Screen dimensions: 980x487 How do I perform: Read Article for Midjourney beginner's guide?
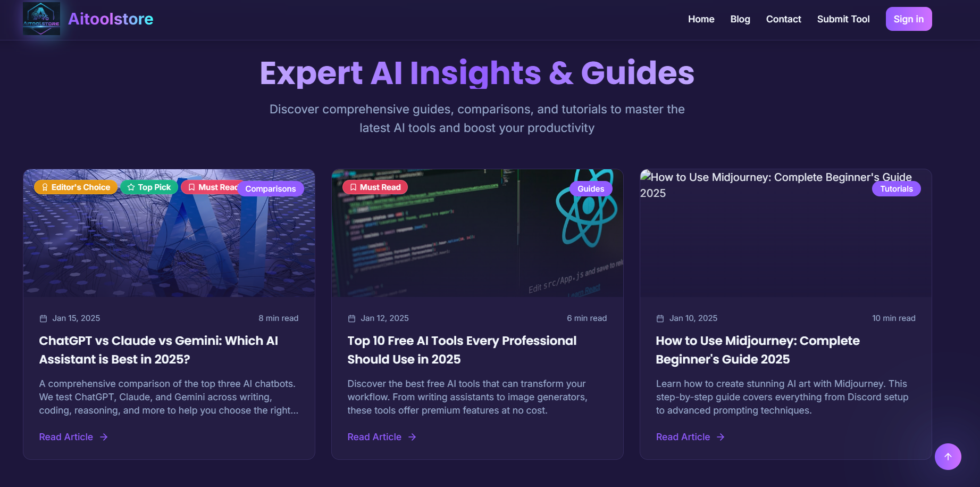click(x=690, y=437)
